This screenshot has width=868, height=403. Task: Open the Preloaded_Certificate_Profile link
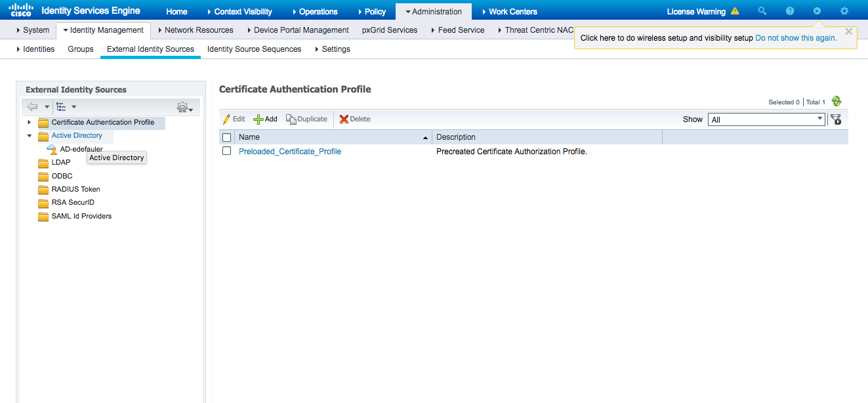pyautogui.click(x=290, y=152)
